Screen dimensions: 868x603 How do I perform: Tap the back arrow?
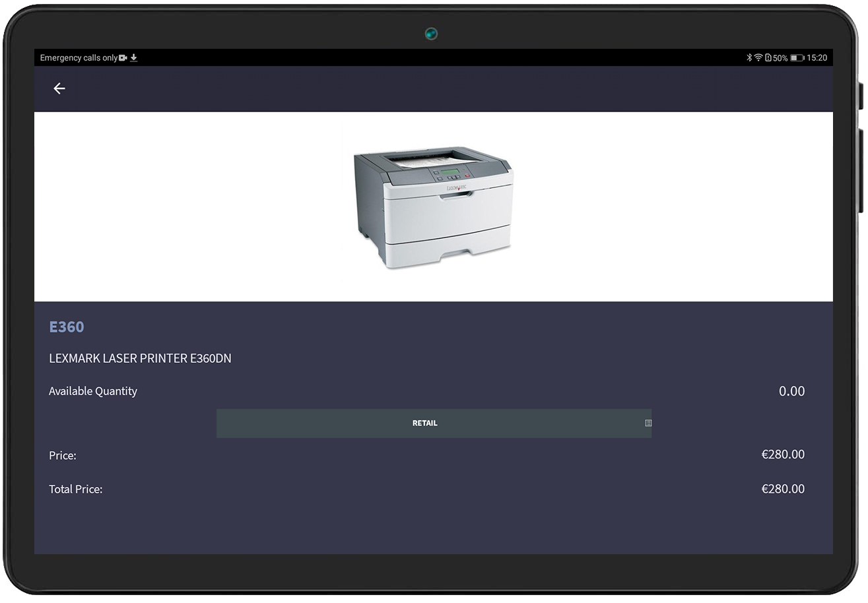pyautogui.click(x=59, y=88)
